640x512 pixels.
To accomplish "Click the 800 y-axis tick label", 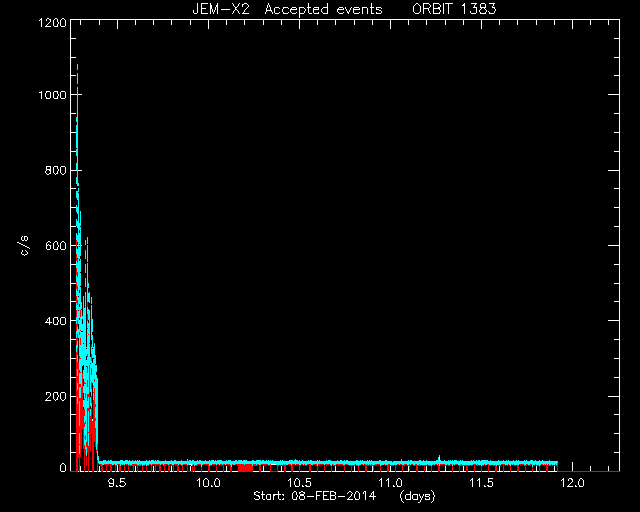I will click(x=56, y=170).
